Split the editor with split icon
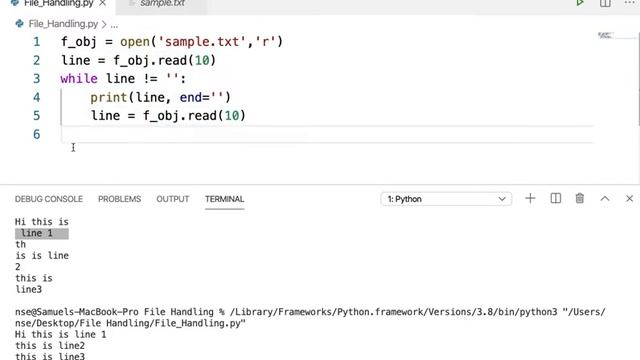Screen dimensions: 640x360 click(x=605, y=3)
